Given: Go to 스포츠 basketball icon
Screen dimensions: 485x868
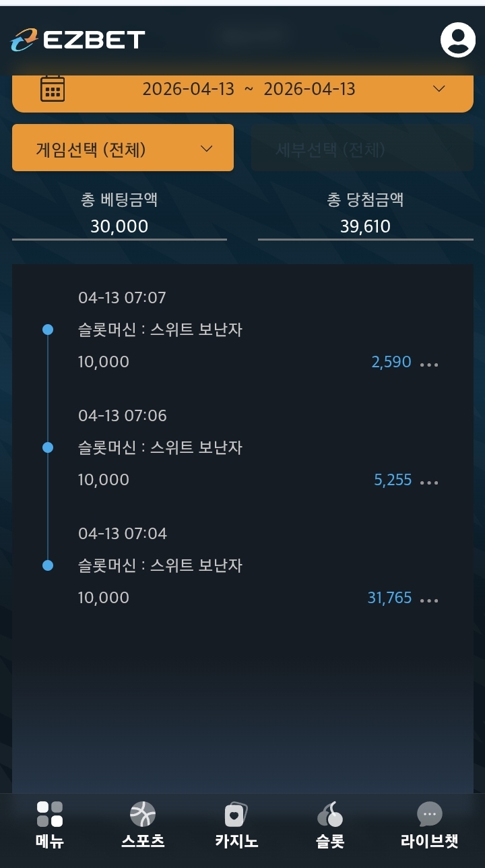Looking at the screenshot, I should tap(143, 814).
